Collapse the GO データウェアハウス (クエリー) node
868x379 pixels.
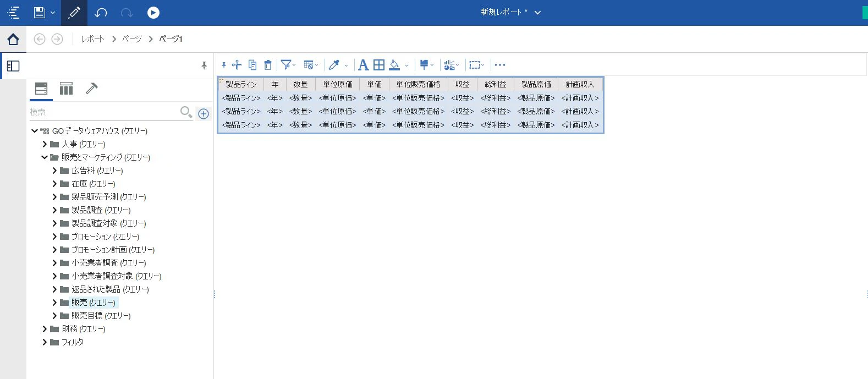coord(35,131)
